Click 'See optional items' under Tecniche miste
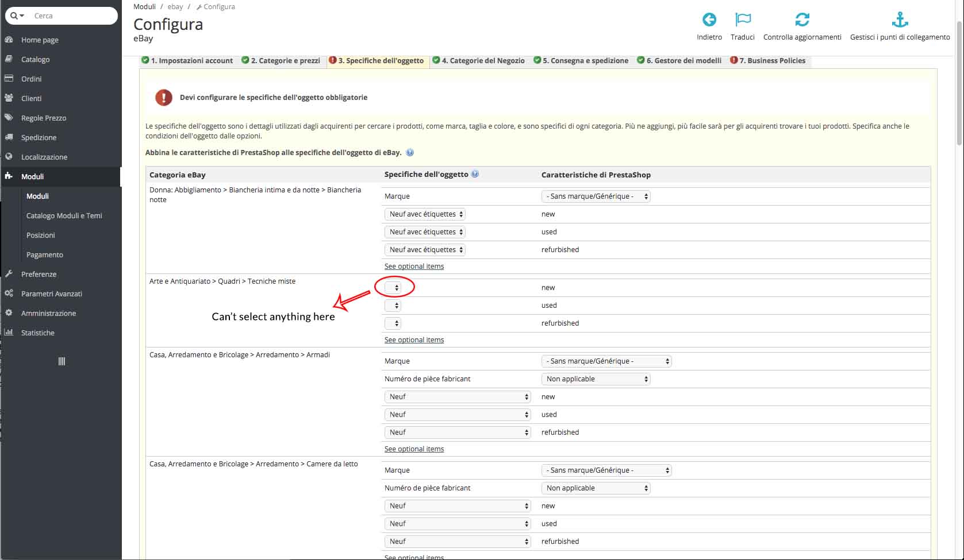 coord(414,340)
